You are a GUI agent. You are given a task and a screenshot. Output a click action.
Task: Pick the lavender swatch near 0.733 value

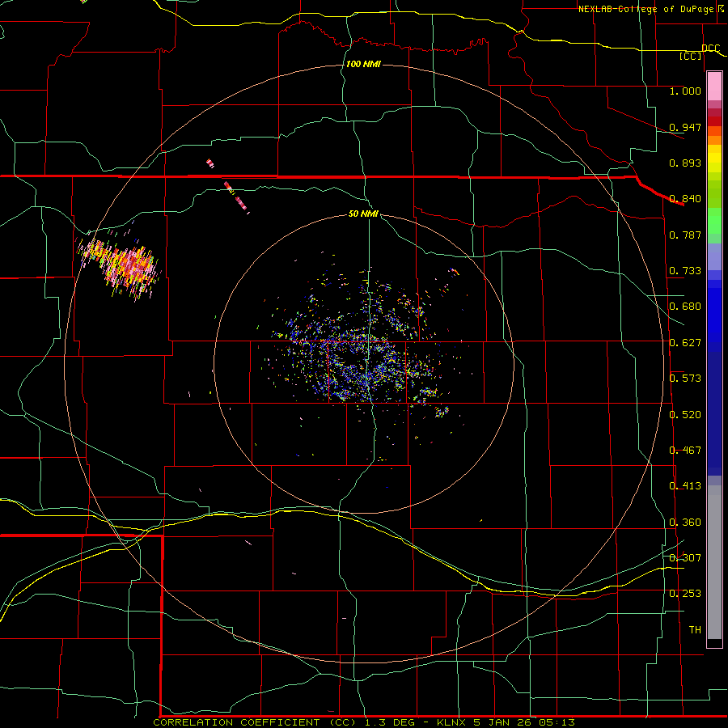pos(714,256)
